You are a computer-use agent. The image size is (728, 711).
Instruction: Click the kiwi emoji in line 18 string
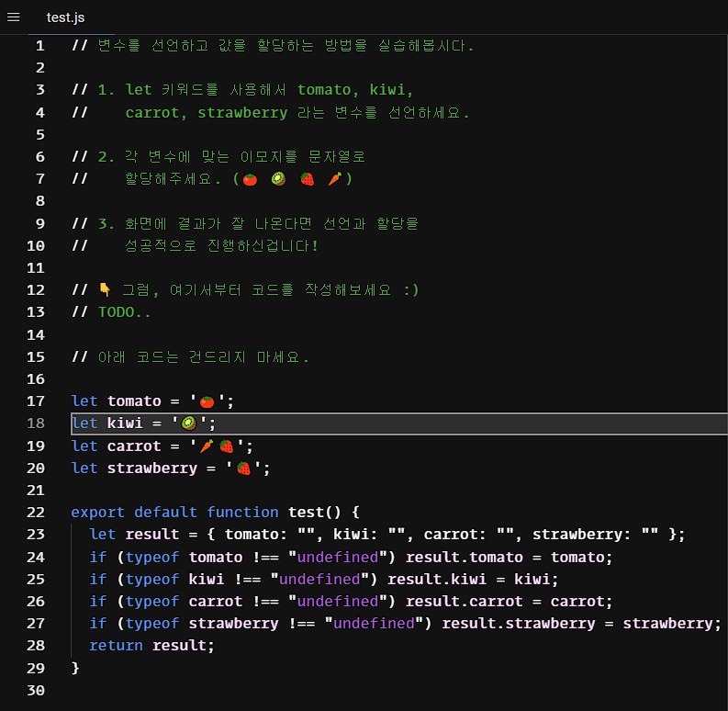(188, 423)
